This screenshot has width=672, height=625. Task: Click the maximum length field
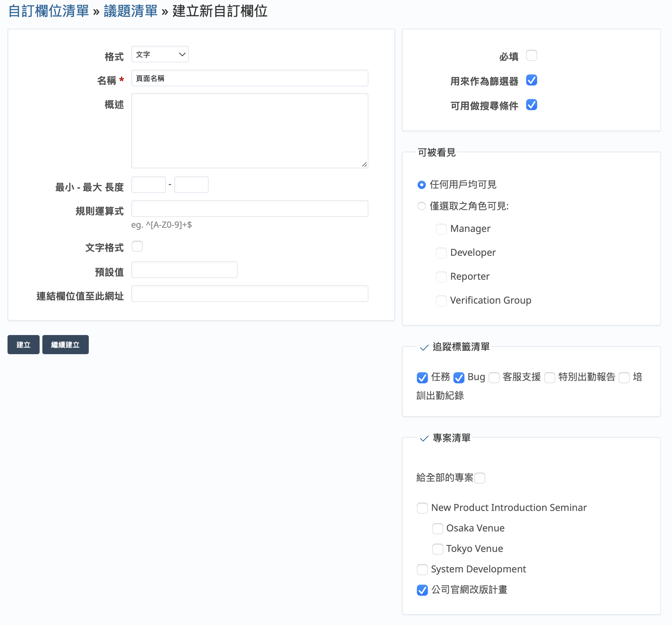191,184
